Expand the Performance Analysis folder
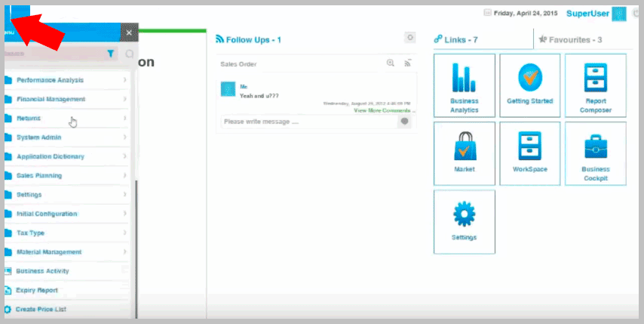The height and width of the screenshot is (324, 644). point(50,80)
